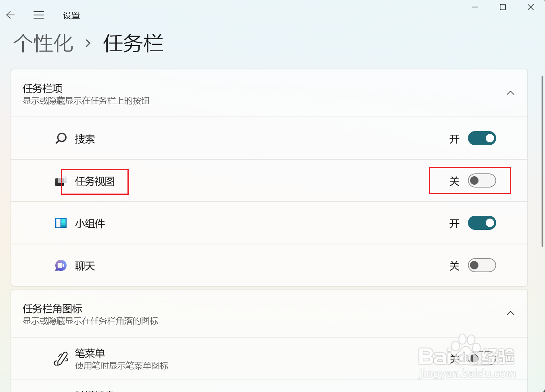This screenshot has height=392, width=545.
Task: Turn on the 聊天 toggle
Action: [x=482, y=265]
